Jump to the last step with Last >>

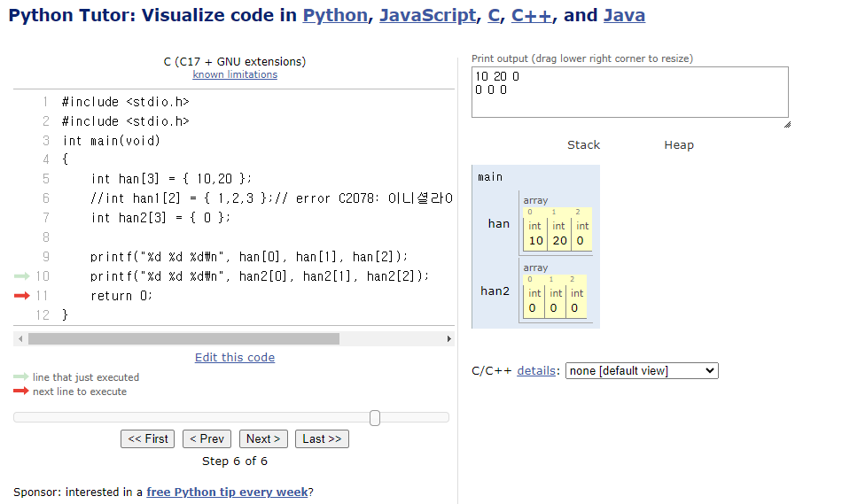tap(322, 439)
